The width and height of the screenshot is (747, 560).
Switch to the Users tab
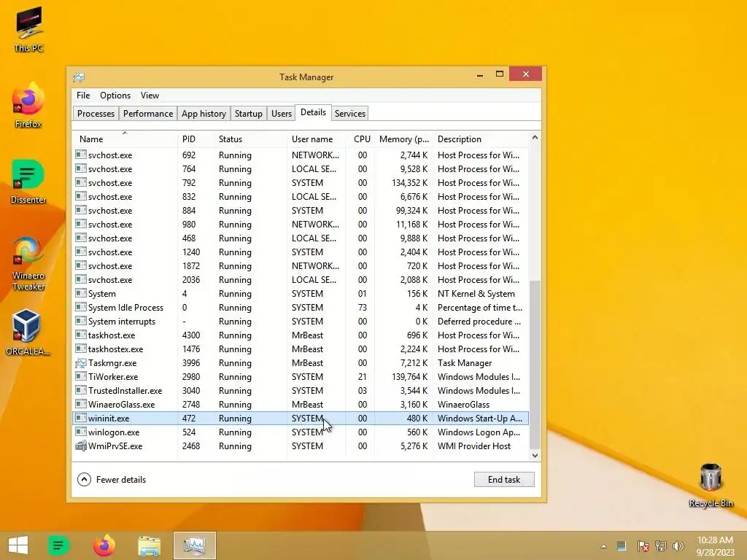281,113
